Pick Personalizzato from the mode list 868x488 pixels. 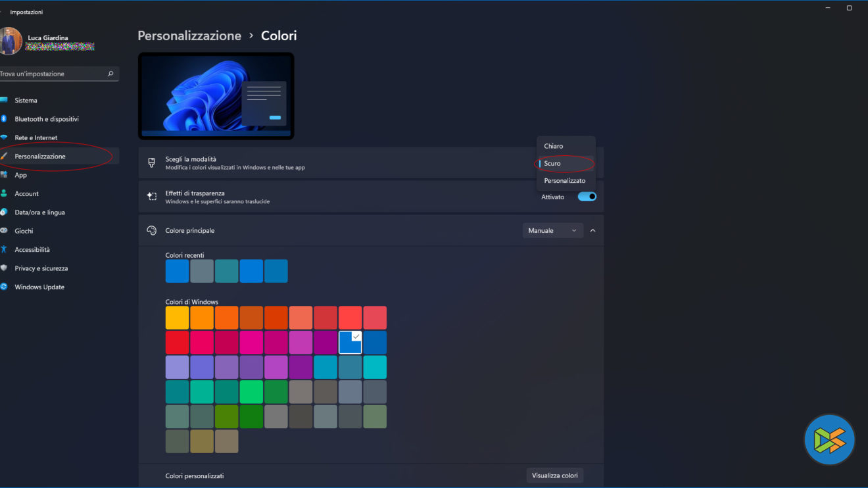coord(566,180)
